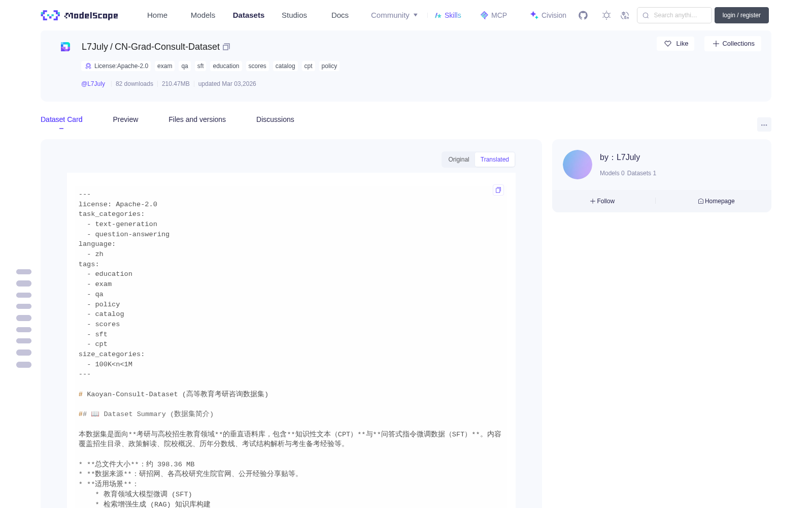
Task: Click the last outline marker in left sidebar
Action: (24, 365)
